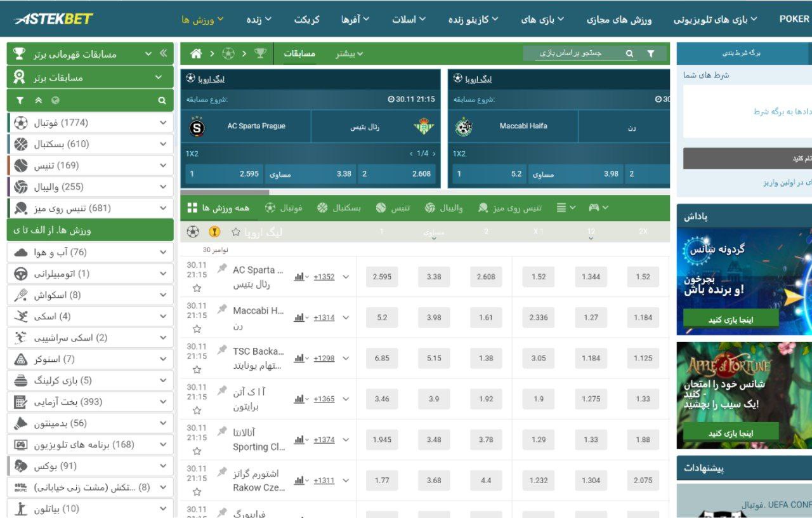812x518 pixels.
Task: Click +1352 more markets link
Action: tap(324, 277)
